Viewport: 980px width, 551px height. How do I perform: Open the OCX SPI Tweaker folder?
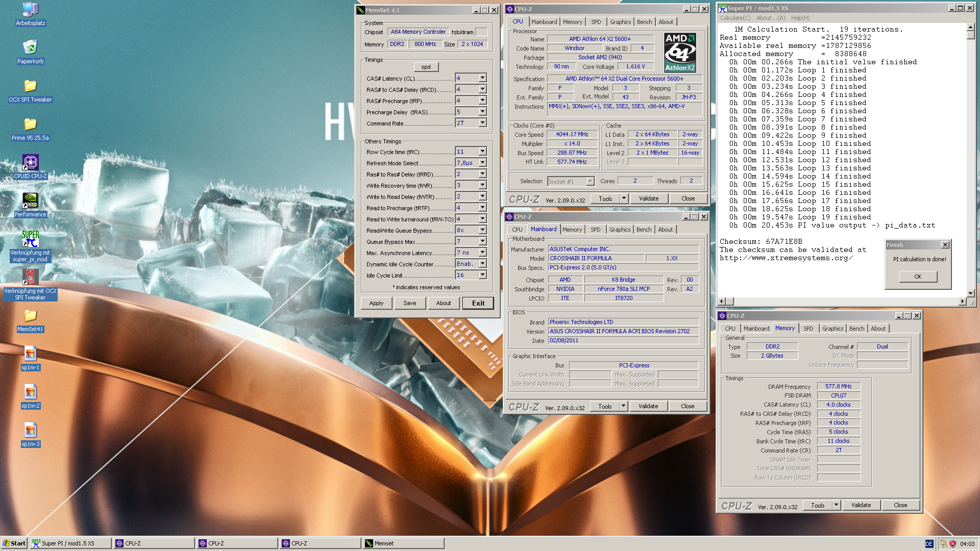30,91
